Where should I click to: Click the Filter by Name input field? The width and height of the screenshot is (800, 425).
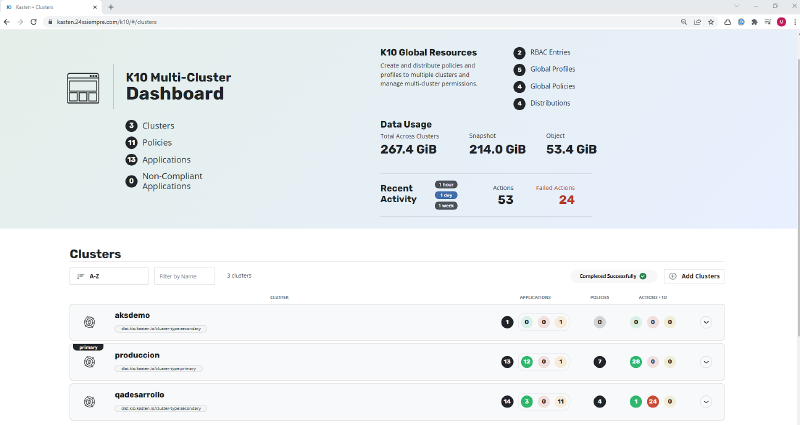pos(184,276)
